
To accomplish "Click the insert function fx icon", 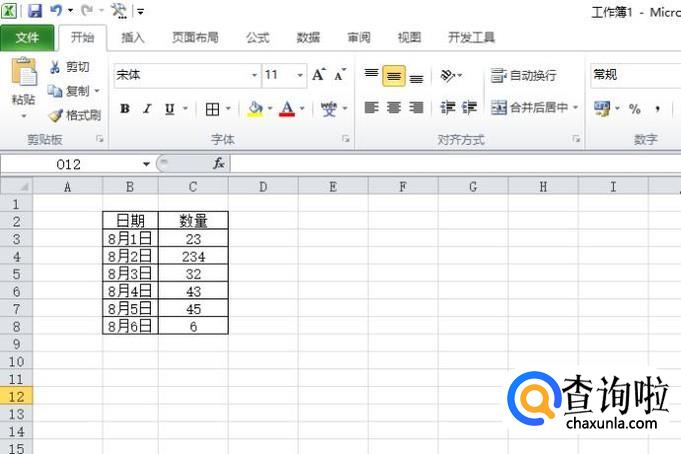I will click(219, 163).
